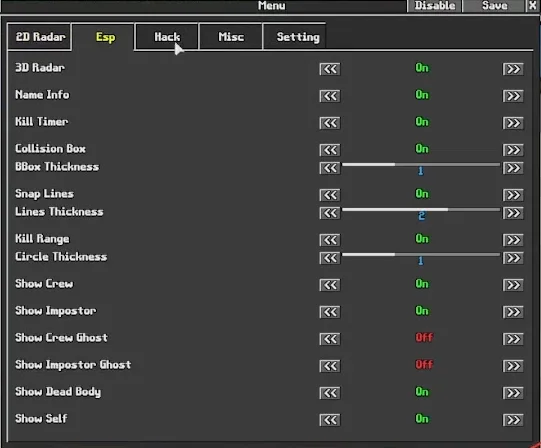Increase Lines Thickness with right arrow
The height and width of the screenshot is (448, 541).
513,213
